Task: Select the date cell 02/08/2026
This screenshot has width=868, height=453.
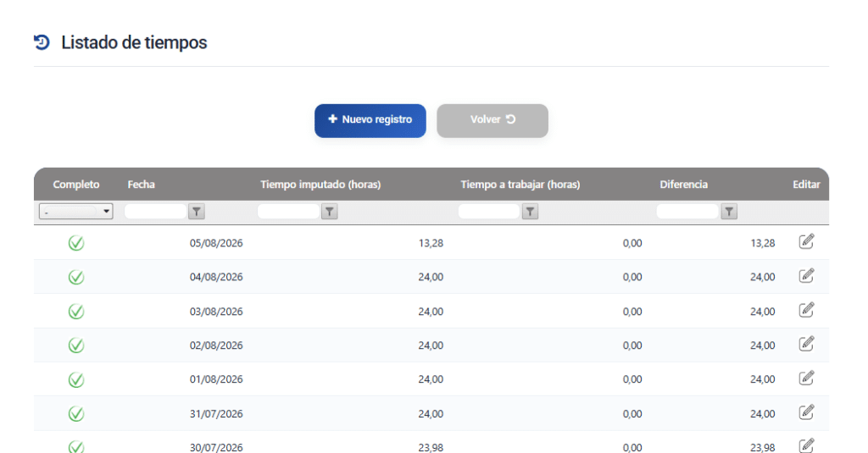Action: (x=216, y=345)
